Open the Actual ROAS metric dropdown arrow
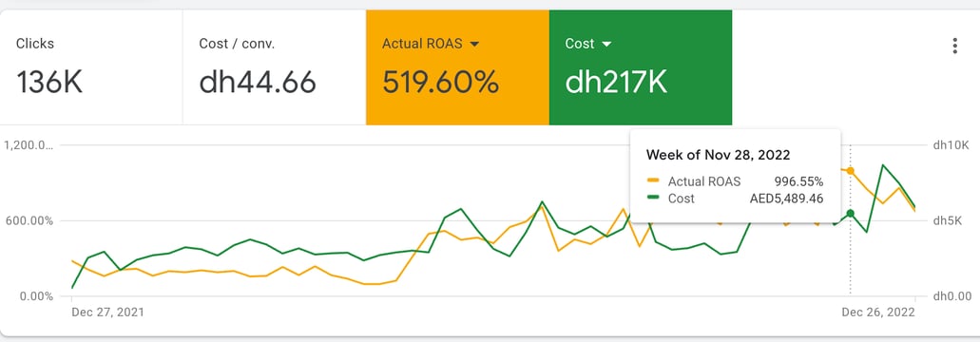Image resolution: width=980 pixels, height=342 pixels. pos(473,45)
